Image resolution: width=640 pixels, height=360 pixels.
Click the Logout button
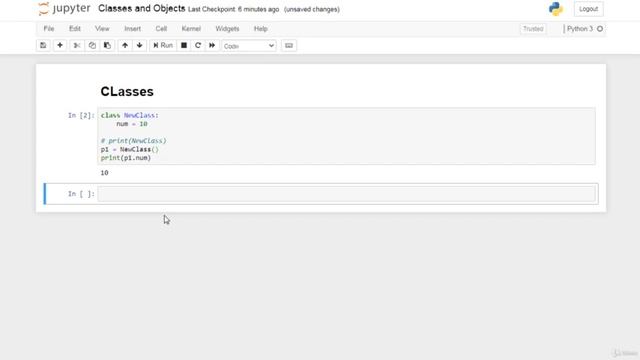(x=588, y=9)
